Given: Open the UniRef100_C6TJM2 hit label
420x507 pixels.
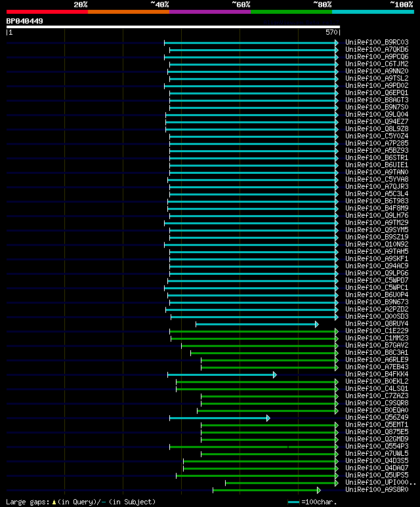Looking at the screenshot, I should (377, 64).
